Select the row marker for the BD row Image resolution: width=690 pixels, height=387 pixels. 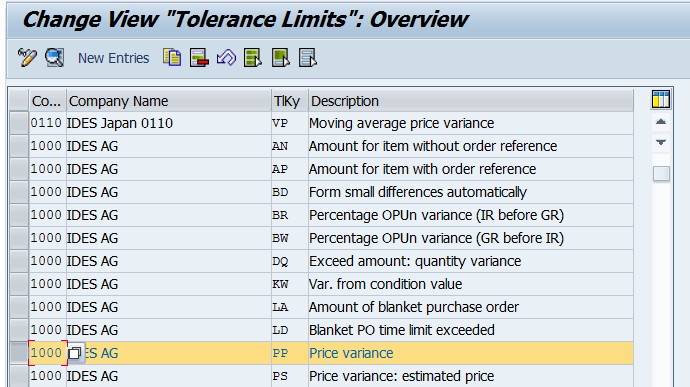click(x=19, y=192)
